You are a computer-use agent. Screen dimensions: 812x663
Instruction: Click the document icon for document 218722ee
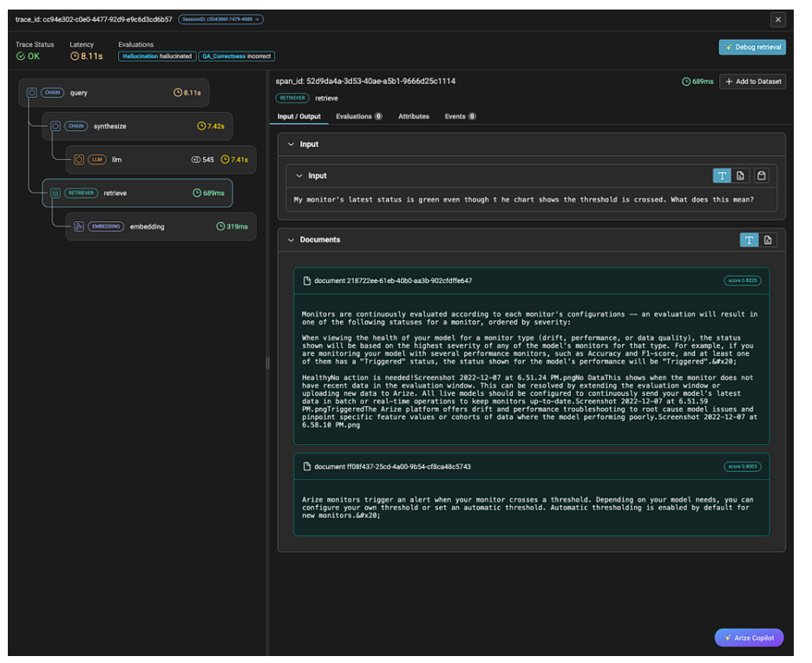click(x=306, y=281)
